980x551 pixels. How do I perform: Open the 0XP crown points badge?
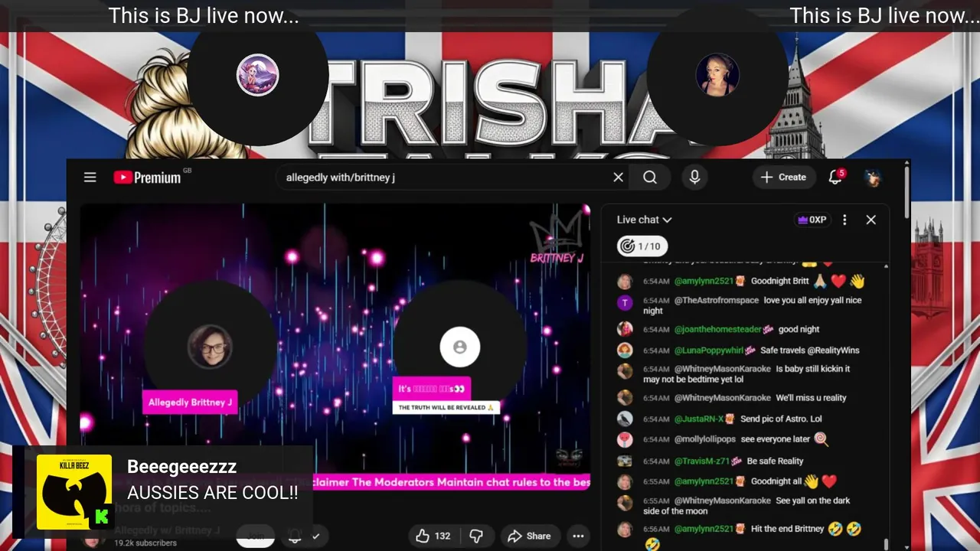click(812, 220)
